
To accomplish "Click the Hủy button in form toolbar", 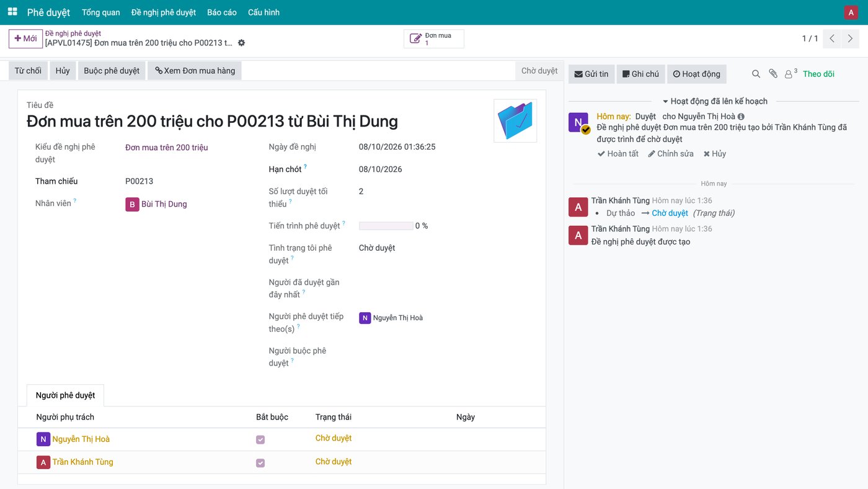I will click(x=63, y=71).
